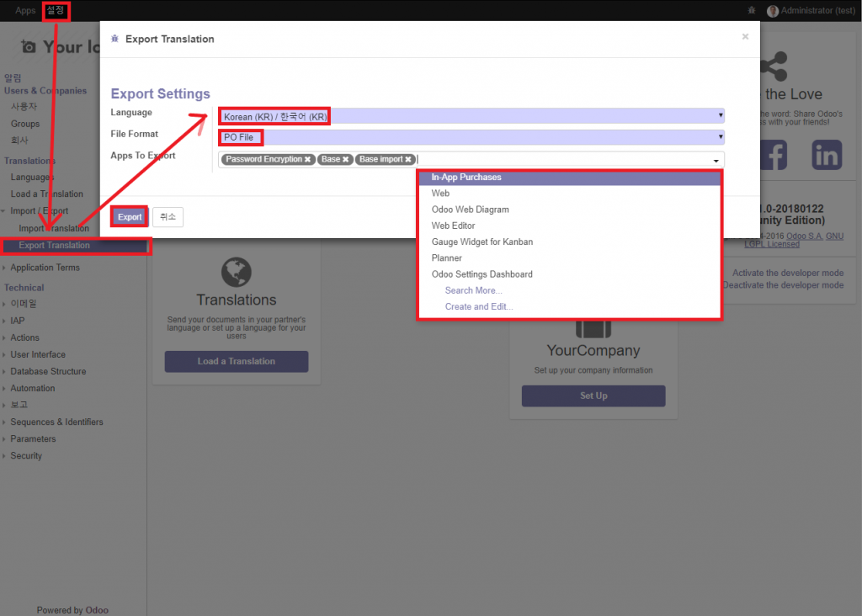Click the share icon above the Love heading
This screenshot has height=616, width=862.
[774, 66]
